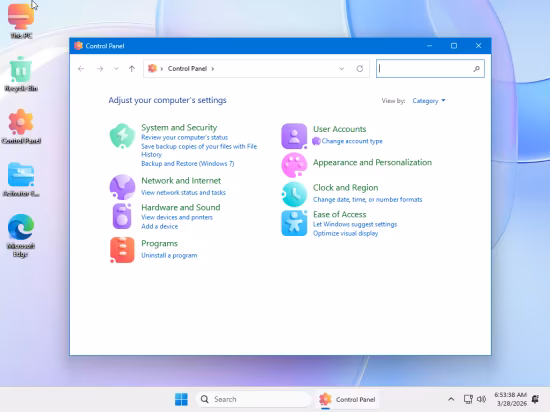Click the taskbar Search box
Screen dimensions: 550x412
[253, 399]
